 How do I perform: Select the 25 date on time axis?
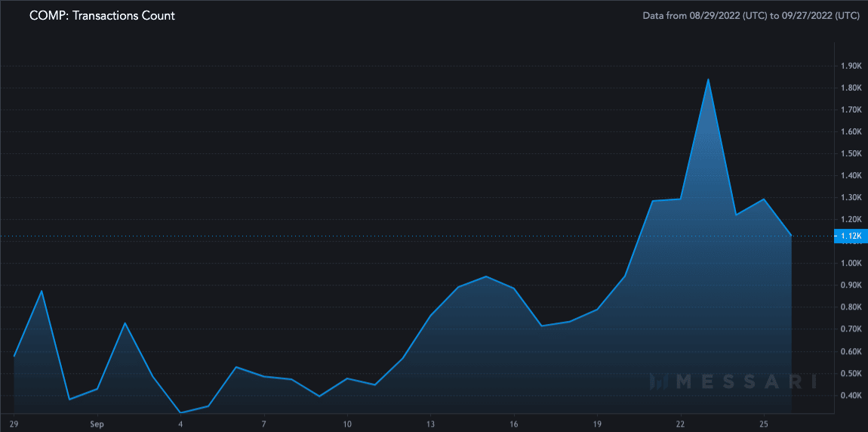click(x=764, y=424)
